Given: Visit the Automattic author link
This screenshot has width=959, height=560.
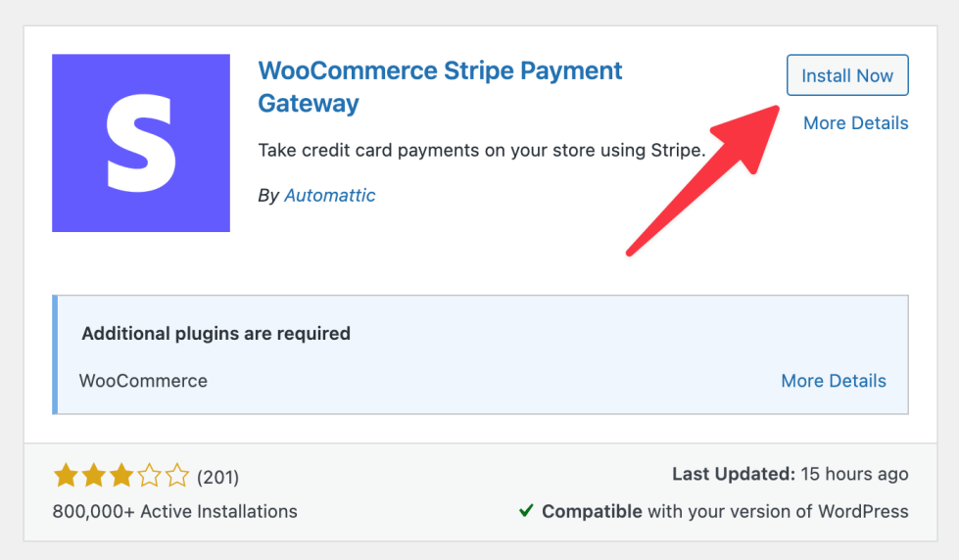Looking at the screenshot, I should [329, 196].
